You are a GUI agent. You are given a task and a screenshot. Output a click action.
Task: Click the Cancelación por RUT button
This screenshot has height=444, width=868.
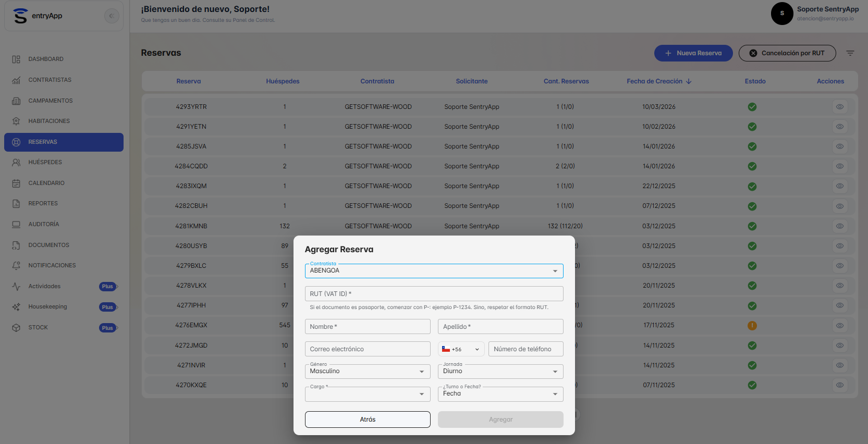click(787, 53)
